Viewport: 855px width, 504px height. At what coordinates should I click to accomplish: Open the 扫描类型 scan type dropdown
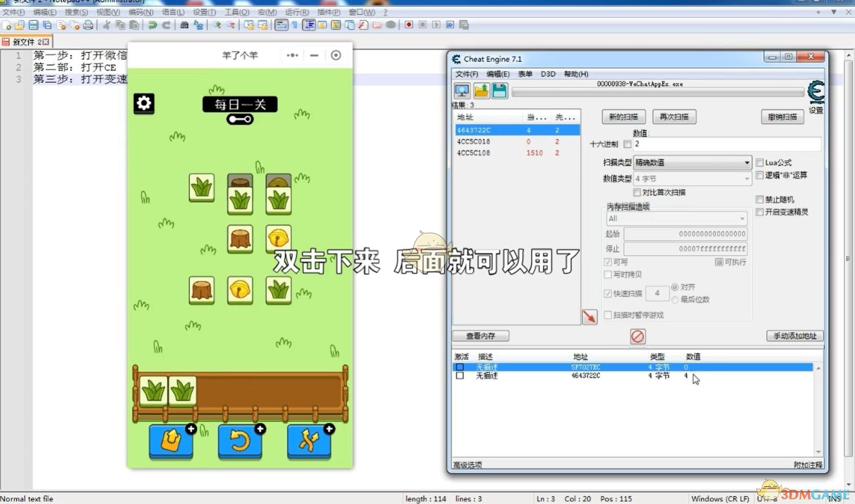pos(692,163)
